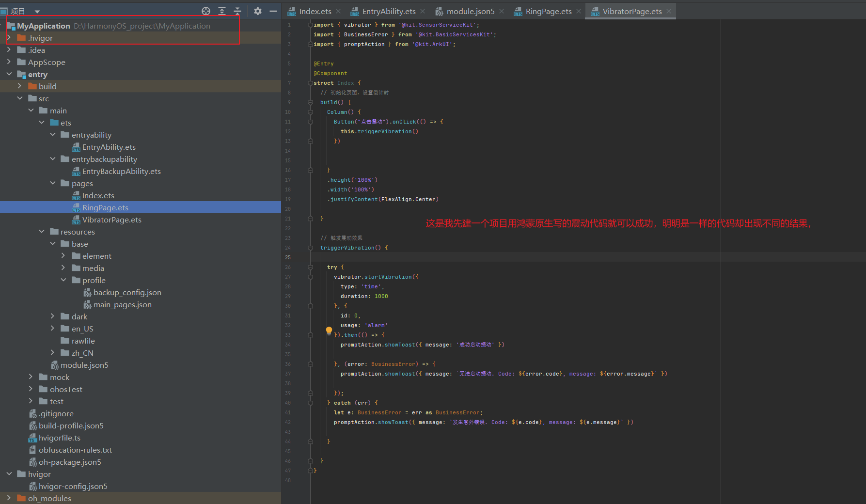The height and width of the screenshot is (504, 866).
Task: Open VibratorPage.ets from the tree
Action: 111,220
